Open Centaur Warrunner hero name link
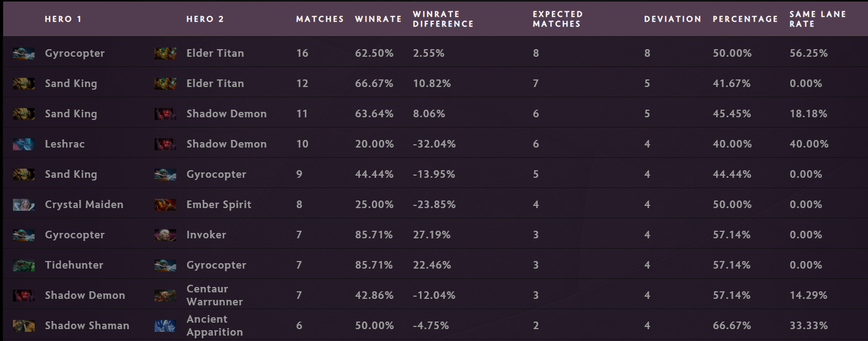868x341 pixels. 215,295
